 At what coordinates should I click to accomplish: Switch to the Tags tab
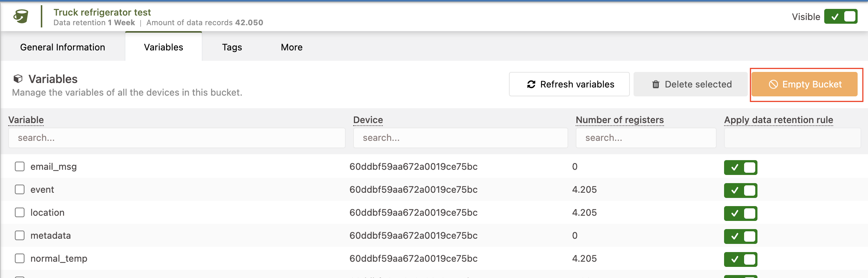coord(232,47)
